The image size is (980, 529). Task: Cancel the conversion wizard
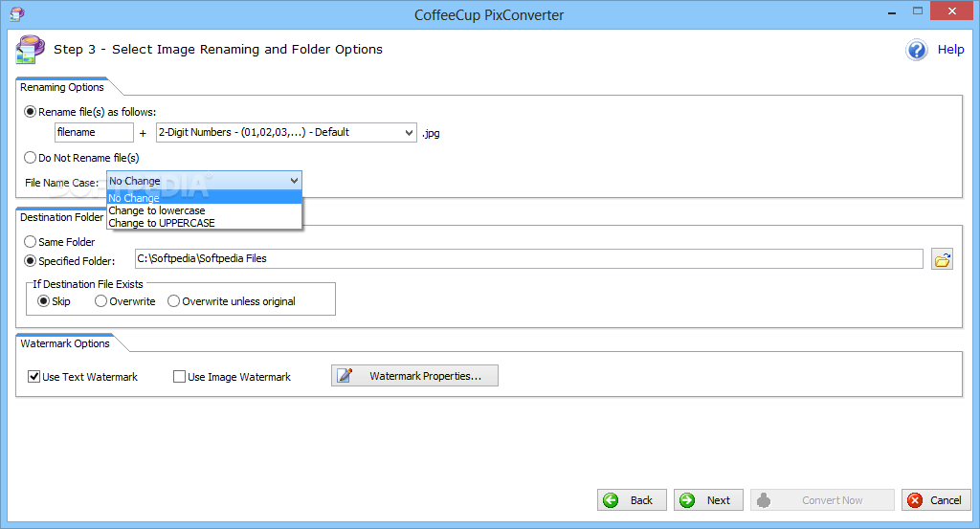[x=936, y=500]
